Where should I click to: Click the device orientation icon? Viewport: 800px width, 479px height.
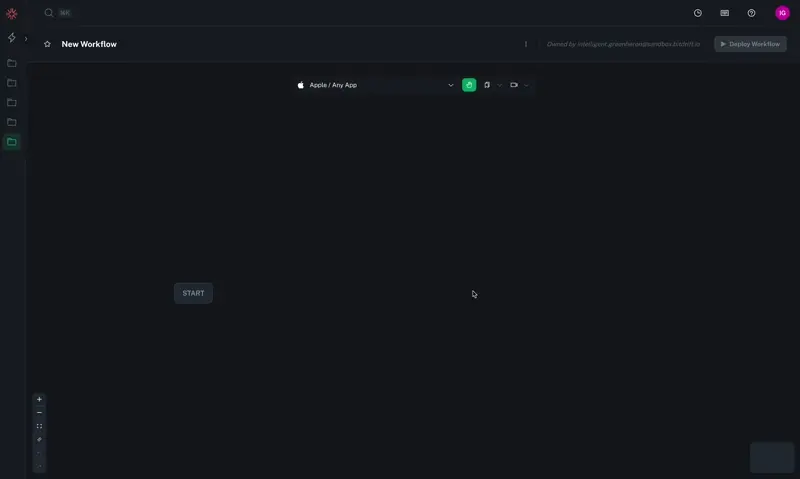click(487, 85)
